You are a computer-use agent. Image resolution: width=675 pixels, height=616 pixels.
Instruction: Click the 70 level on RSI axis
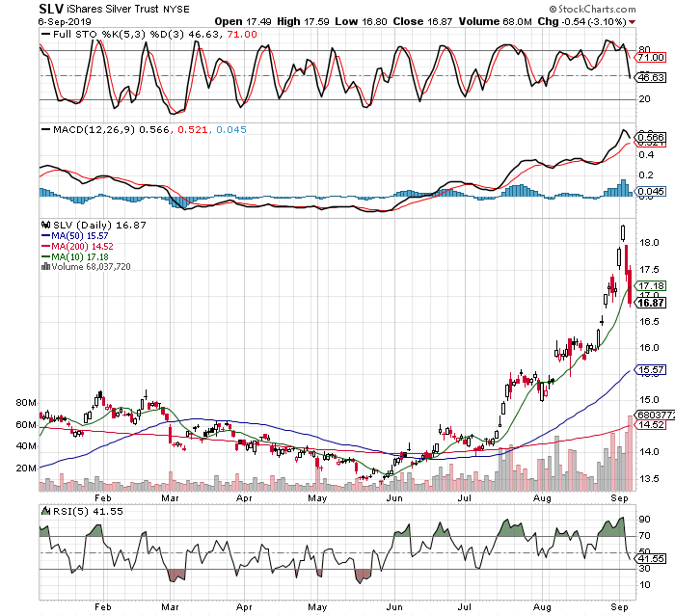(644, 536)
